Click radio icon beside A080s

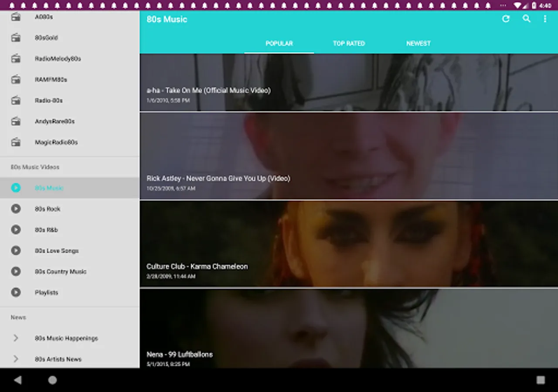coord(16,17)
